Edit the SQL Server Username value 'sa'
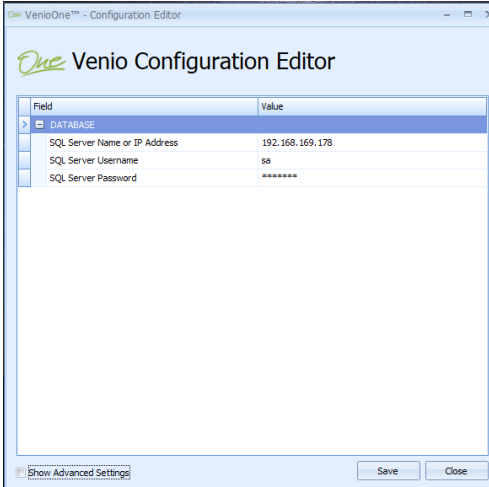 pos(372,160)
